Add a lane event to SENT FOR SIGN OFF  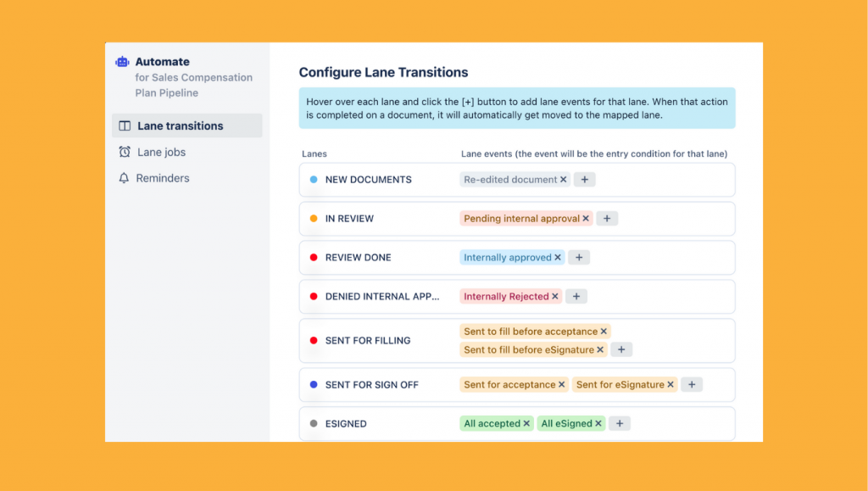click(x=692, y=384)
